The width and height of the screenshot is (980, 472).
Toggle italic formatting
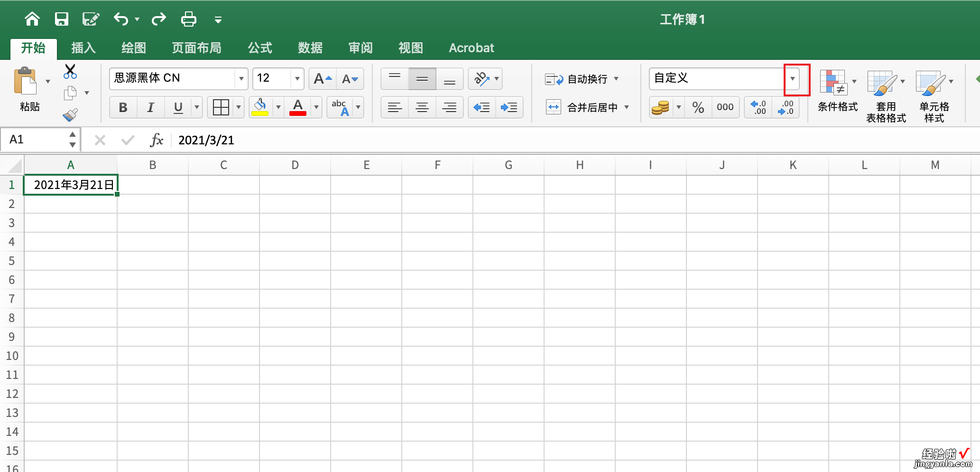click(151, 107)
